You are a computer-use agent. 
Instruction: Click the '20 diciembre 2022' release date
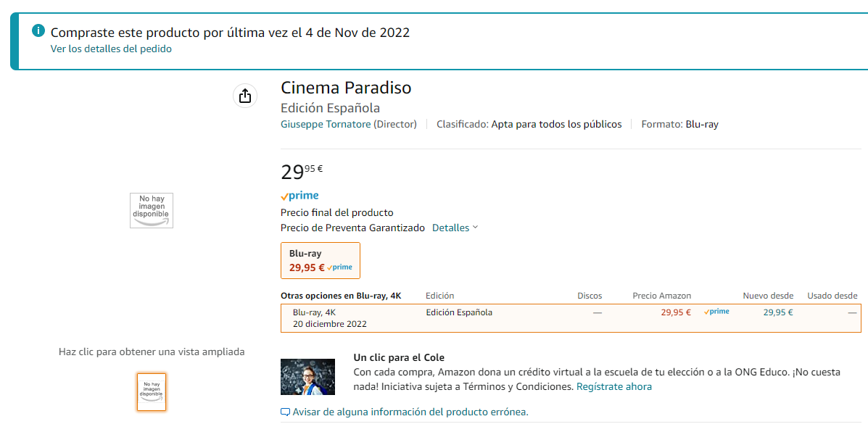coord(329,324)
